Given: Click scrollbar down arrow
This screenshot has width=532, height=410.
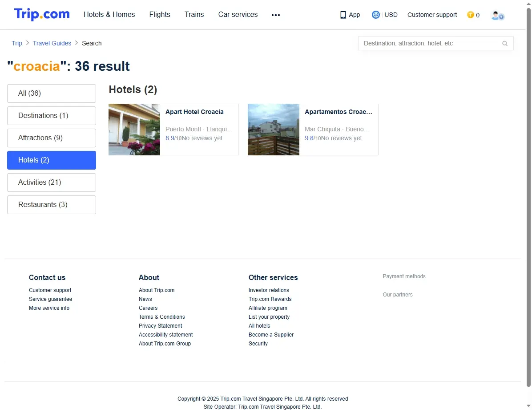Looking at the screenshot, I should [528, 406].
